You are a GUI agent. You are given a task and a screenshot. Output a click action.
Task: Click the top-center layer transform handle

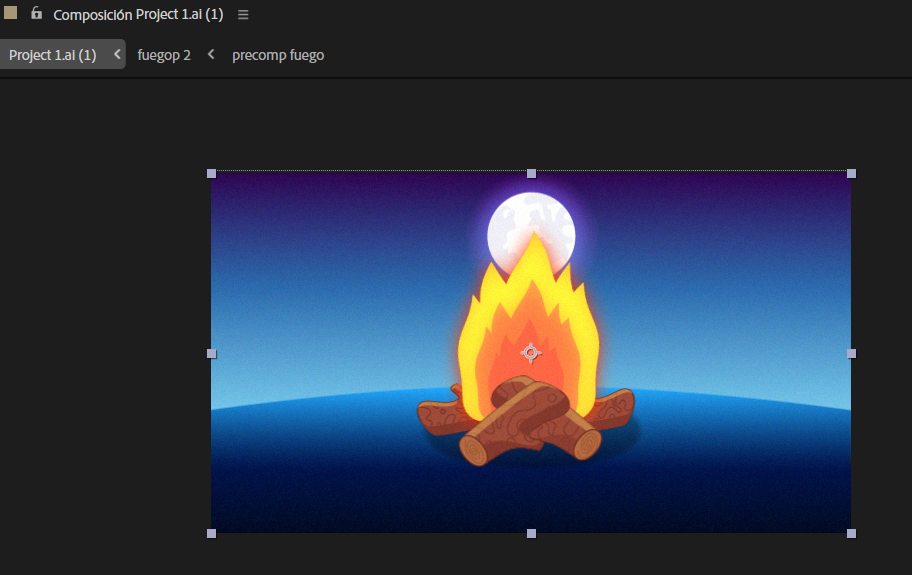pos(531,173)
